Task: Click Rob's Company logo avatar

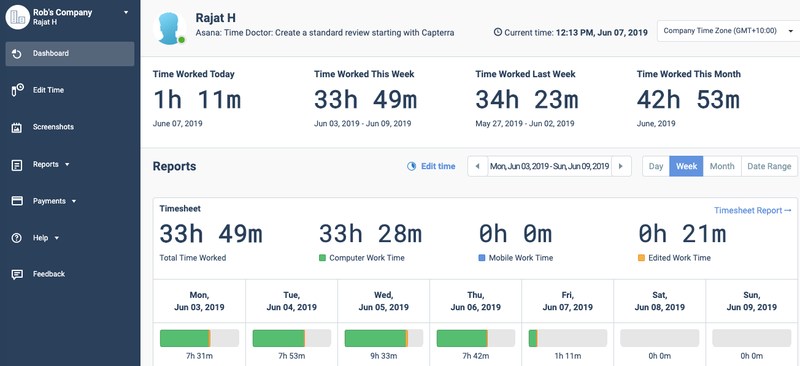Action: pos(17,17)
